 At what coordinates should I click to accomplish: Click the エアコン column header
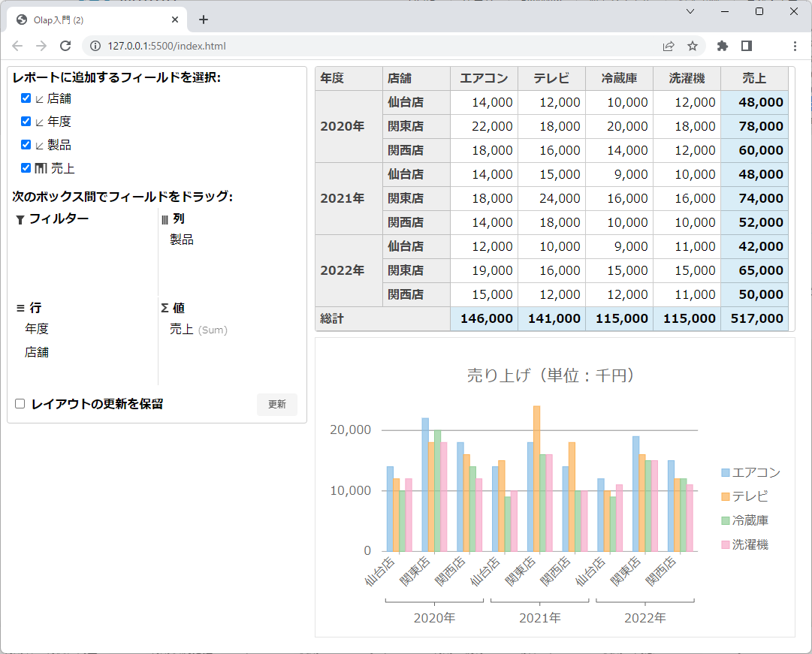(484, 78)
